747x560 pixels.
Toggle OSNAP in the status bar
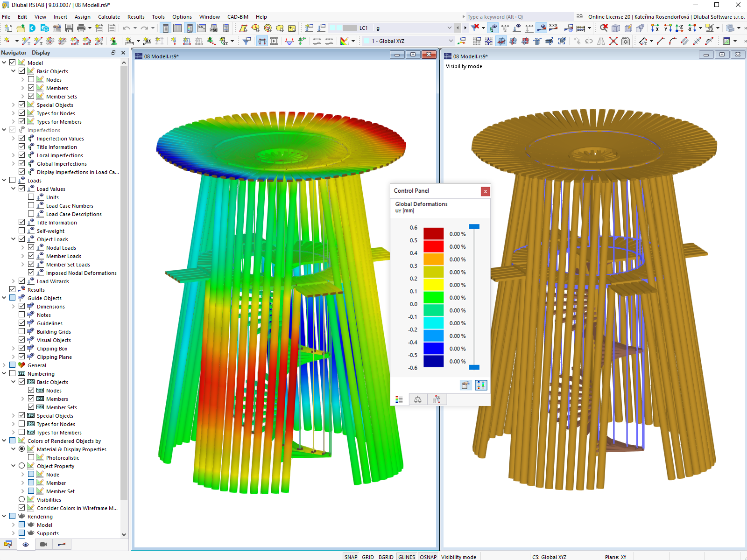tap(428, 557)
